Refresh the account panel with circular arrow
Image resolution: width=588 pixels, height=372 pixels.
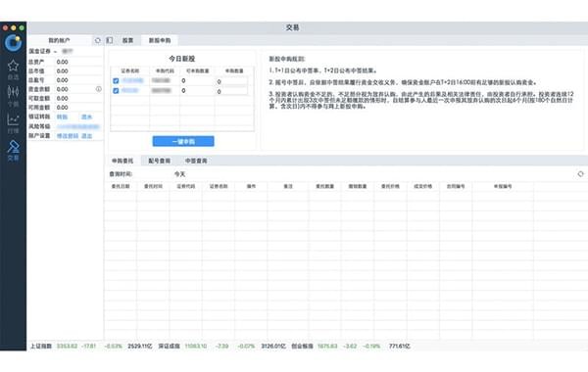point(98,40)
